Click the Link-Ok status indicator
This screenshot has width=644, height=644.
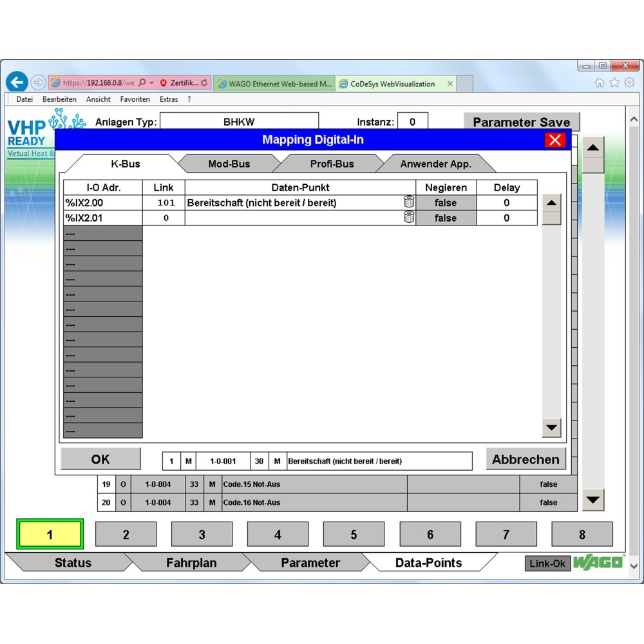[x=547, y=563]
